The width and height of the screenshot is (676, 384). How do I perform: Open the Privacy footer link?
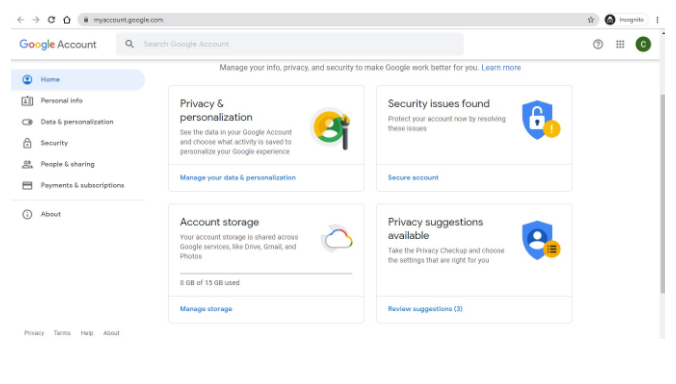tap(34, 333)
